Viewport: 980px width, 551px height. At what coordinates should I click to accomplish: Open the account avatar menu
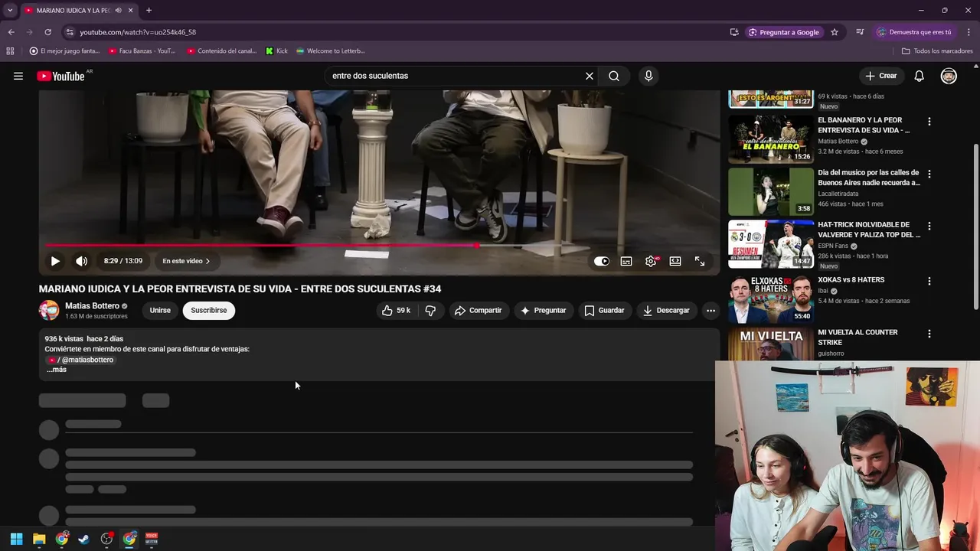[949, 76]
